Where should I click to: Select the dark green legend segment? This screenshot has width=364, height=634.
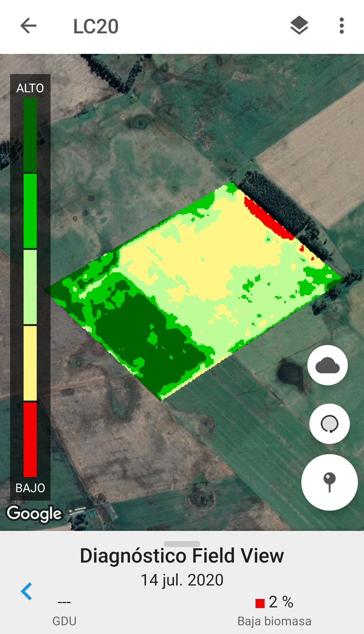[30, 135]
